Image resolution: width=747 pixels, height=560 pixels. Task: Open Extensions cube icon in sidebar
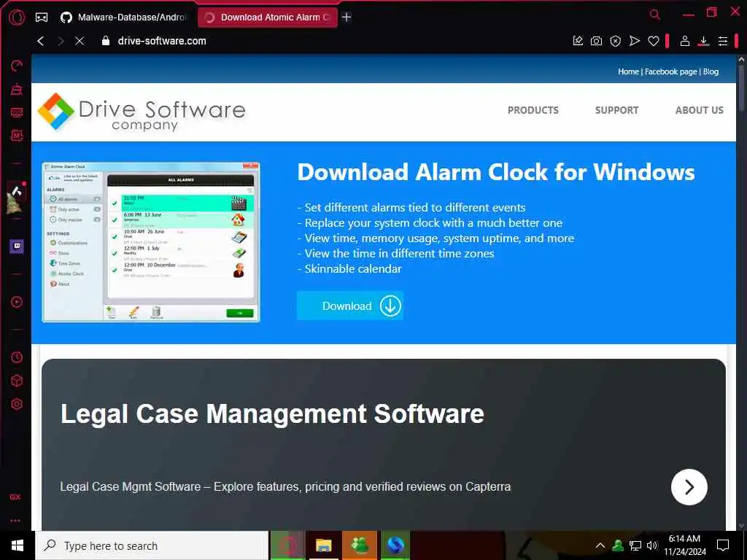tap(17, 381)
